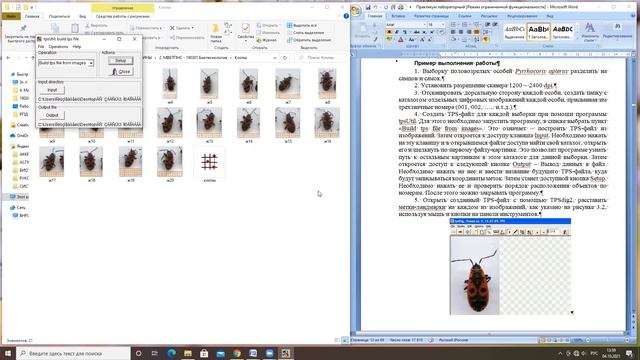640x360 pixels.
Task: Click the Input button in tpsUtil
Action: 52,90
